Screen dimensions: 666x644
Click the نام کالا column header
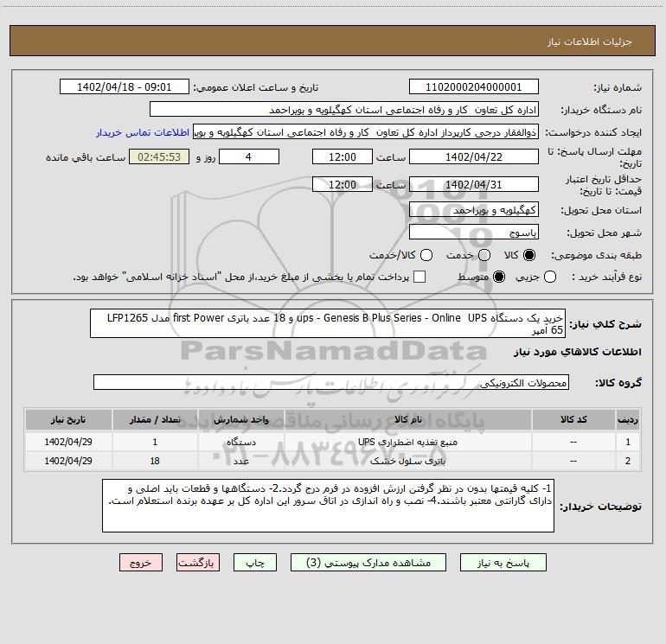tap(407, 419)
